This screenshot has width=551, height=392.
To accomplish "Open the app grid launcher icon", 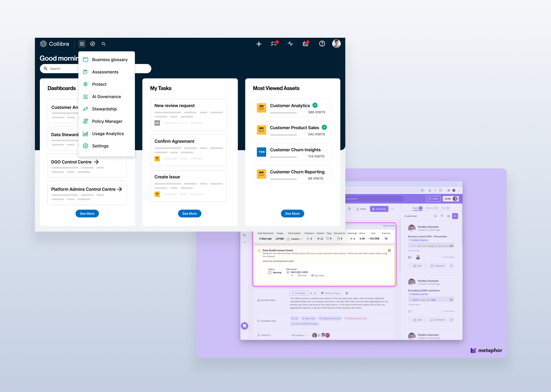I will coord(82,44).
